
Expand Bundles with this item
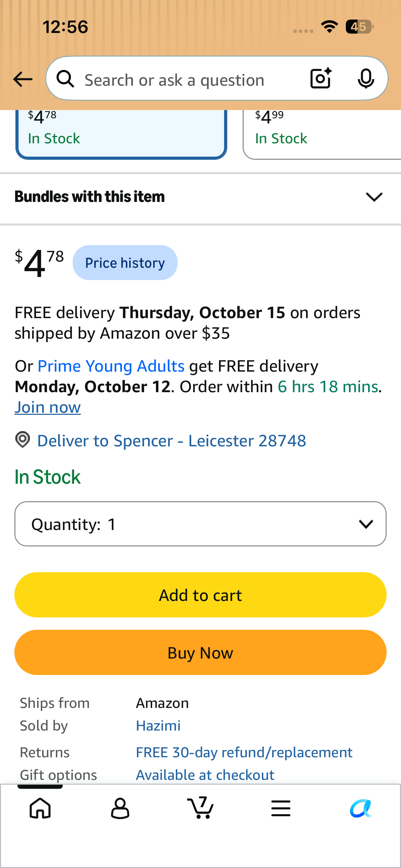click(200, 197)
